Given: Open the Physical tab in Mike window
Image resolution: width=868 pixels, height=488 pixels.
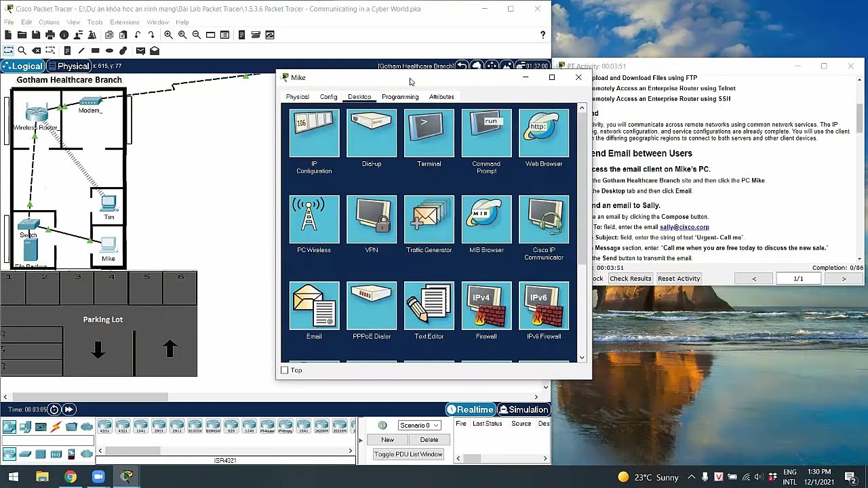Looking at the screenshot, I should pos(297,97).
